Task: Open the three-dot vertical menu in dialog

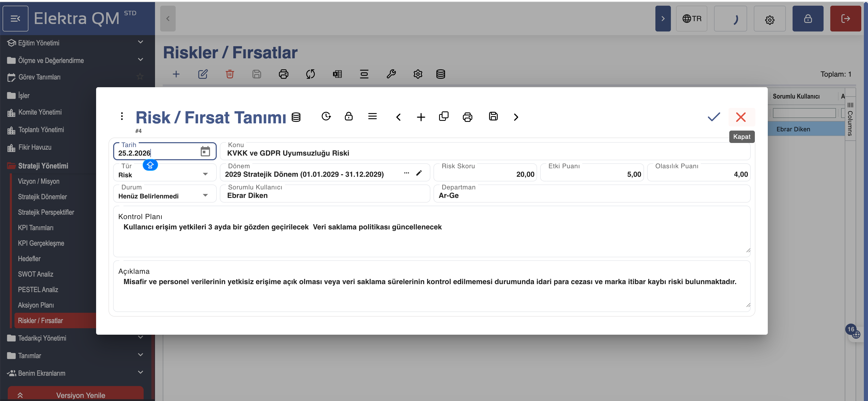Action: tap(122, 116)
